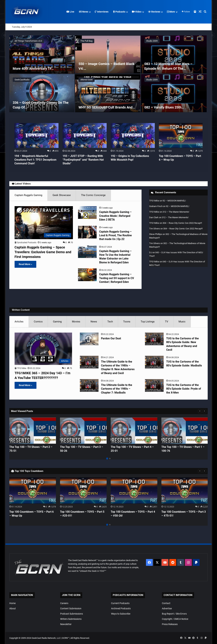The image size is (217, 644).
Task: Select first blue pagination dot under Most Viewed Posts
Action: point(107,459)
